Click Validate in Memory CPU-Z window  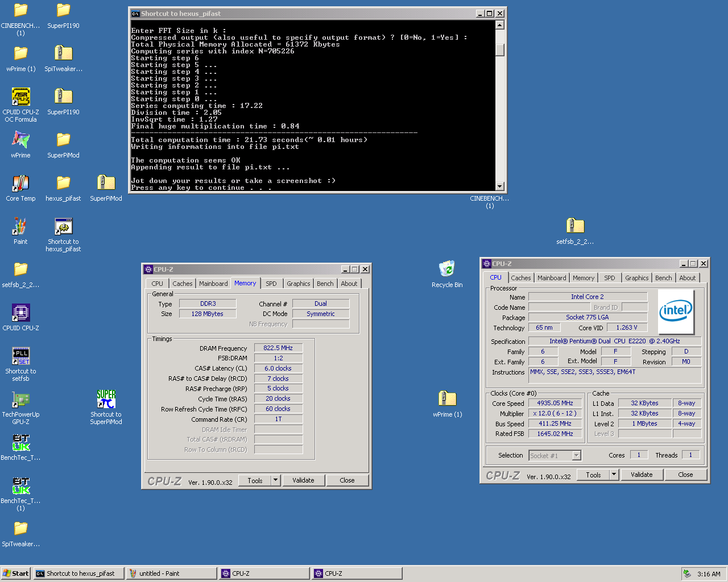point(303,481)
